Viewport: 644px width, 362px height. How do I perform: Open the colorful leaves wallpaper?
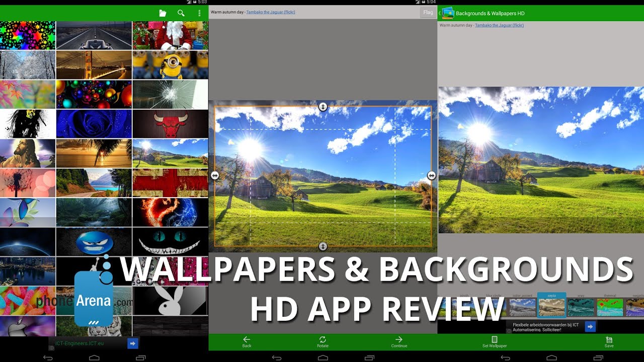[x=28, y=95]
